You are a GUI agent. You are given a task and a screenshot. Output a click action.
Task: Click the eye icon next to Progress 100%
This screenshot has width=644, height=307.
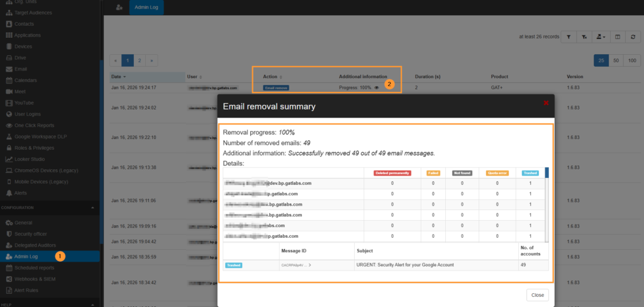tap(377, 88)
